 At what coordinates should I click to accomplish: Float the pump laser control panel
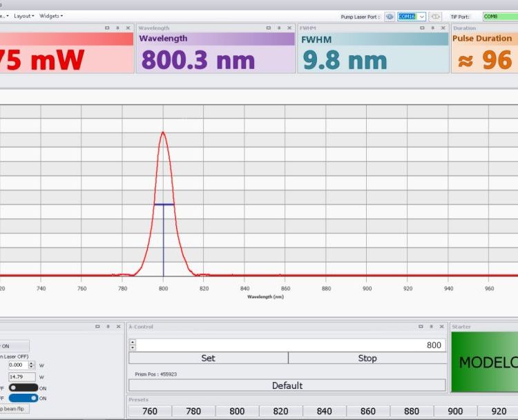pyautogui.click(x=97, y=327)
